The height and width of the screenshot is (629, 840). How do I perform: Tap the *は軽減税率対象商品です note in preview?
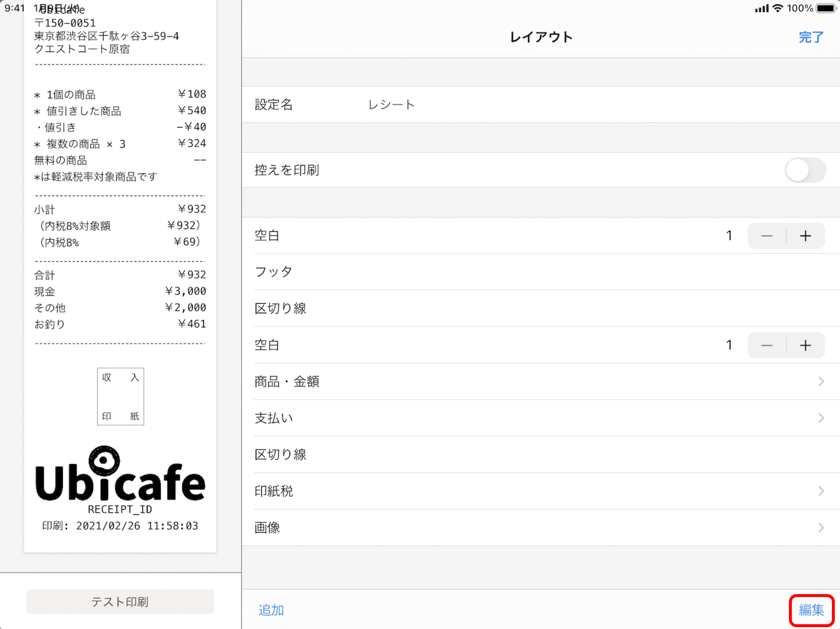pyautogui.click(x=95, y=176)
